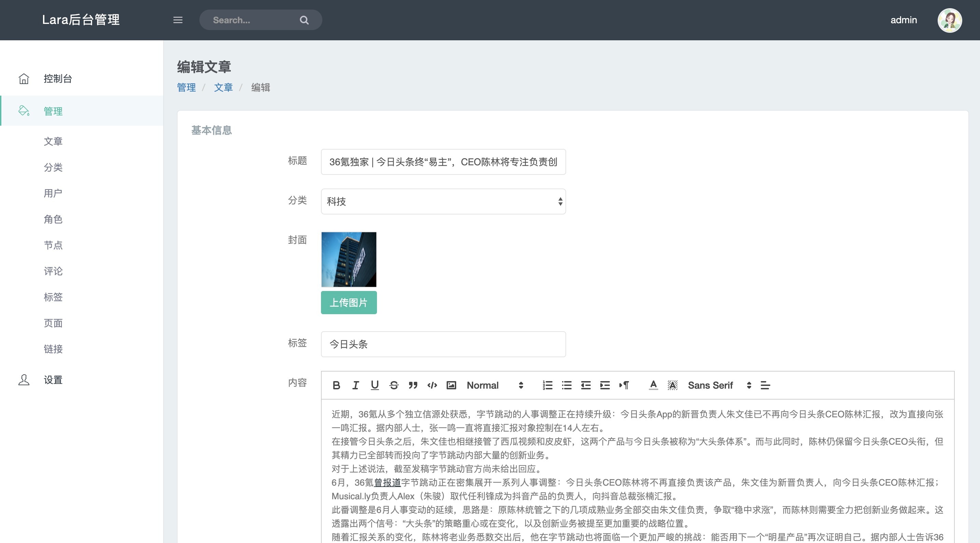The height and width of the screenshot is (543, 980).
Task: Go to 设置 in the sidebar
Action: [53, 380]
